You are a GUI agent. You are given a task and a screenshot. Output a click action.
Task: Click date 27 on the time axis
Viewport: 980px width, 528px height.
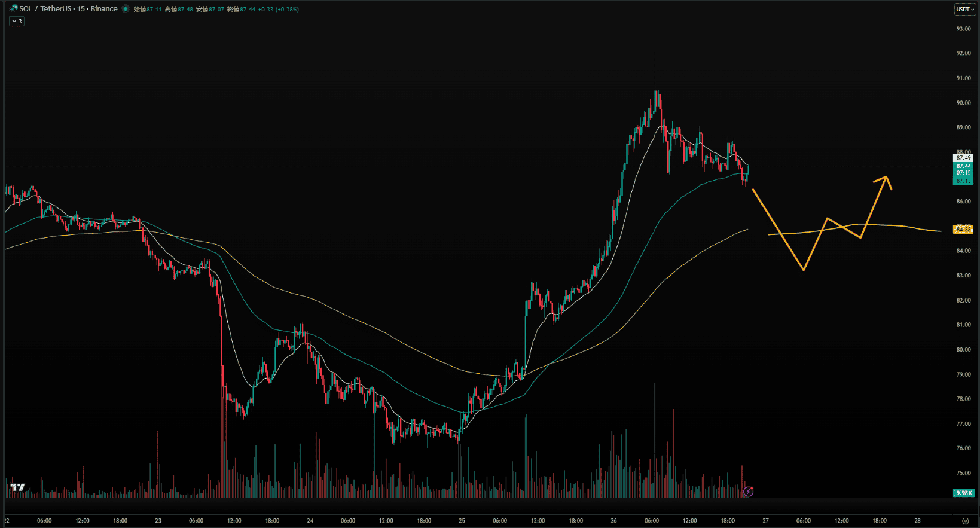(765, 521)
